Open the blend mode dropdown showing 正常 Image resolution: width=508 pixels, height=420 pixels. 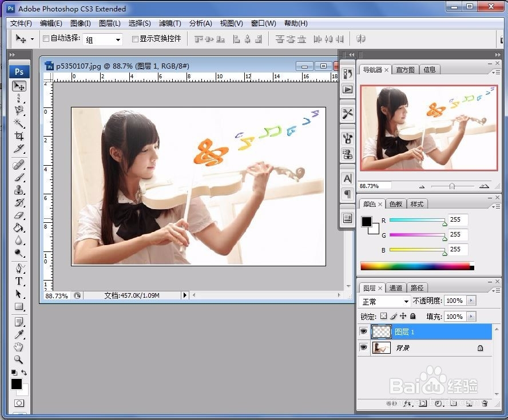(x=384, y=300)
